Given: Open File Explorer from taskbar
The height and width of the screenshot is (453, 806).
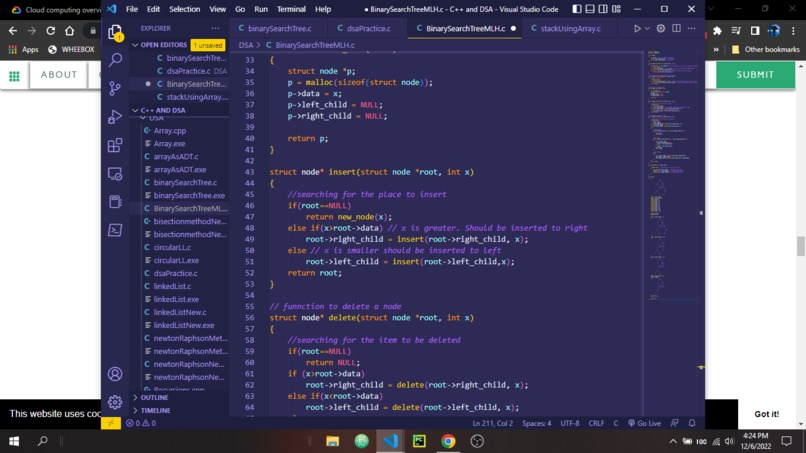Looking at the screenshot, I should [333, 441].
